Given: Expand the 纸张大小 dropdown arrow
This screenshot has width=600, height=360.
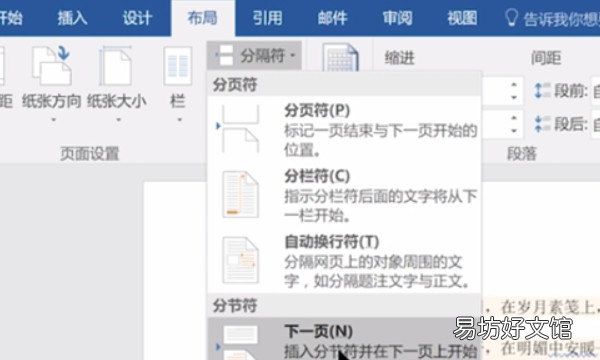Looking at the screenshot, I should point(119,120).
